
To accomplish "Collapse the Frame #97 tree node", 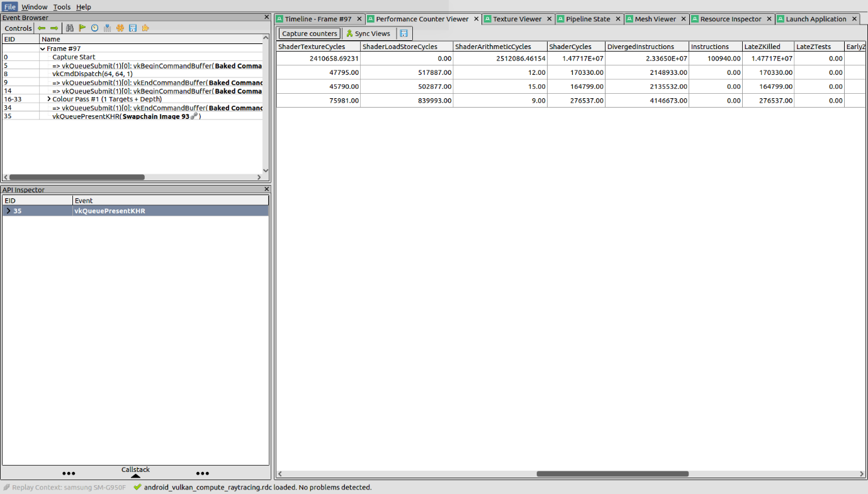I will (x=43, y=48).
